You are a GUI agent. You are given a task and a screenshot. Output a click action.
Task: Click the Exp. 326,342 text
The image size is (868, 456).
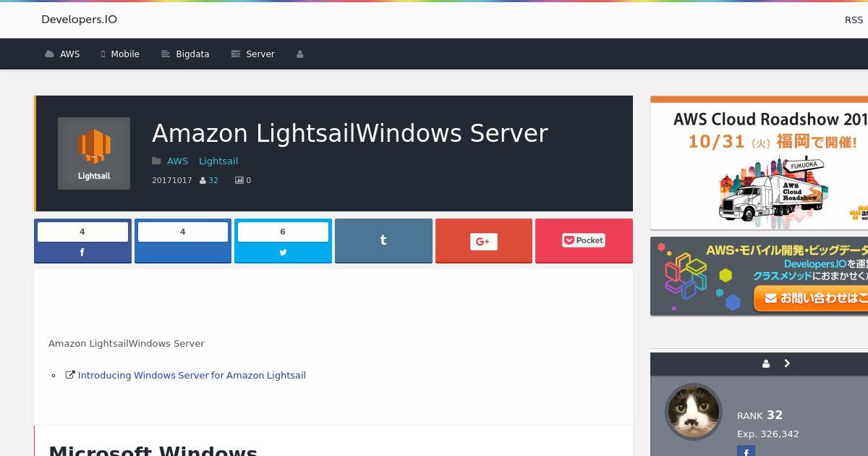[x=768, y=434]
